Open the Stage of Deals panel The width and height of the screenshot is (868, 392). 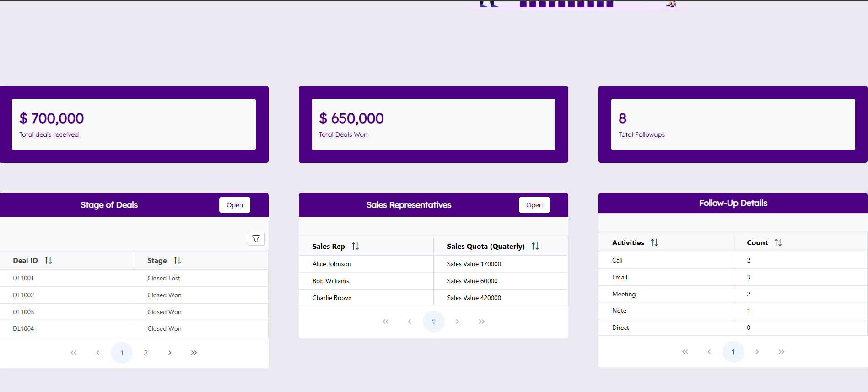235,205
